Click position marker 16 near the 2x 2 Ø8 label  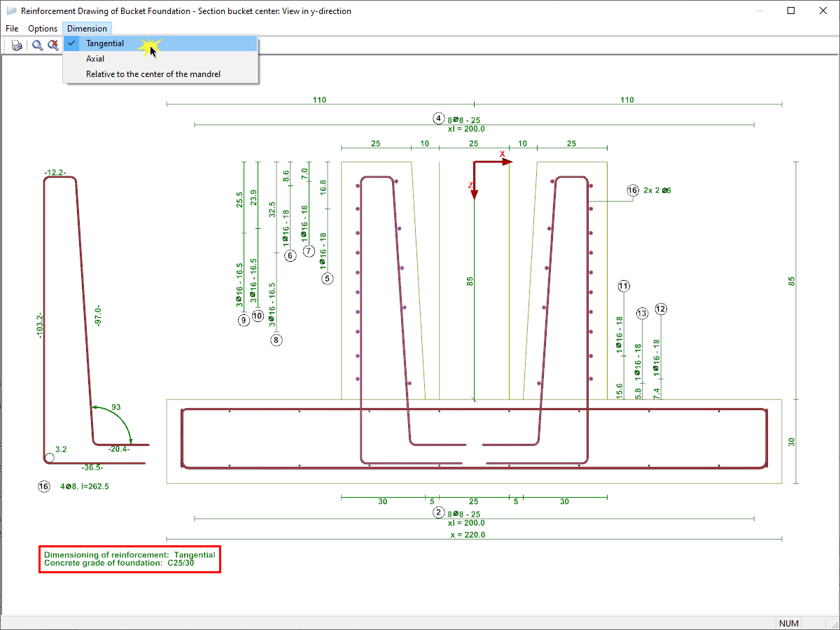click(x=632, y=190)
